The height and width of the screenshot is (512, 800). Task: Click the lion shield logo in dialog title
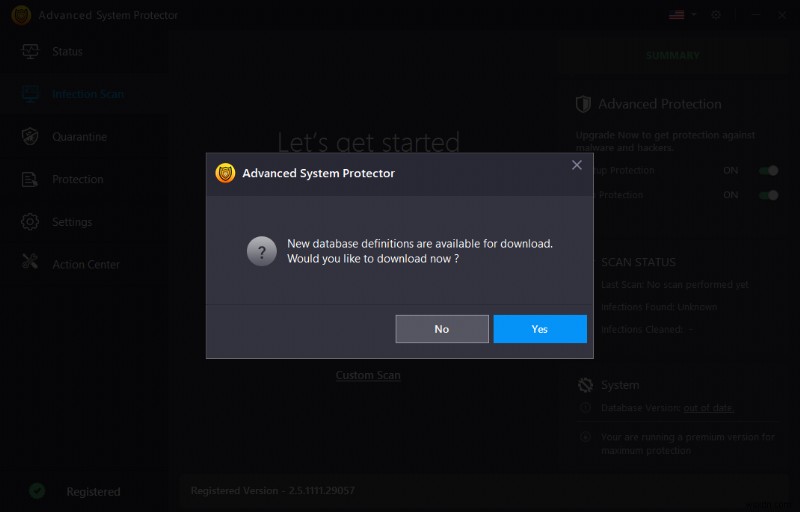(x=225, y=173)
